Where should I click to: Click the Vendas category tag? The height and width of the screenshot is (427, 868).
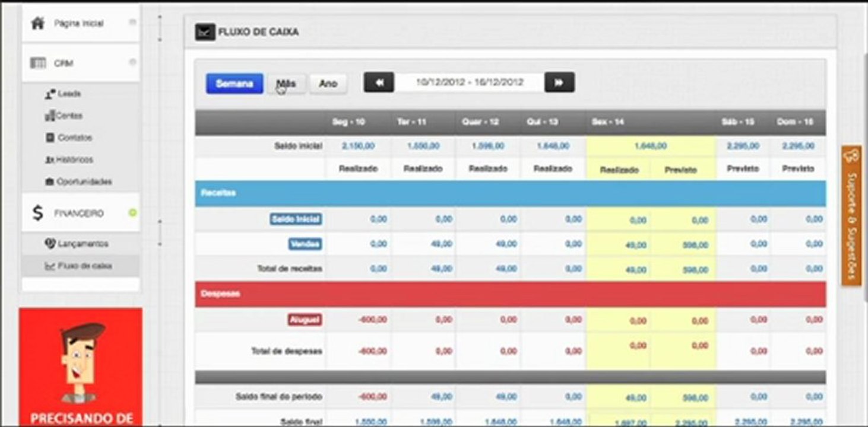pos(305,244)
